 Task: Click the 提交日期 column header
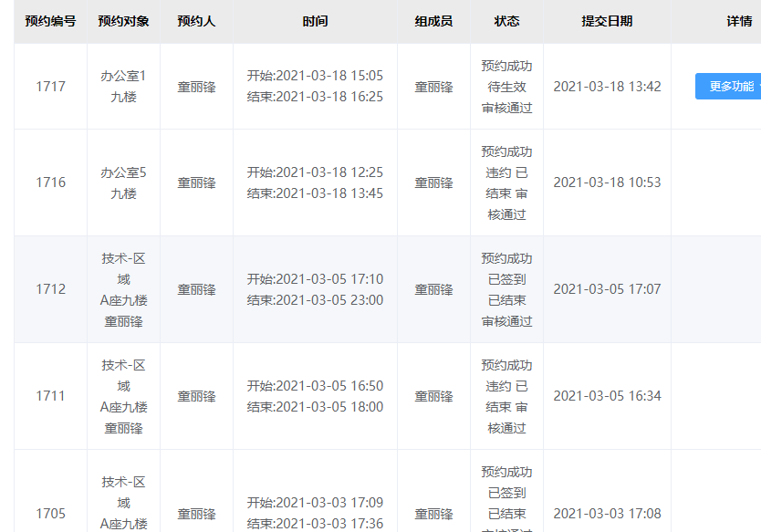pyautogui.click(x=607, y=21)
